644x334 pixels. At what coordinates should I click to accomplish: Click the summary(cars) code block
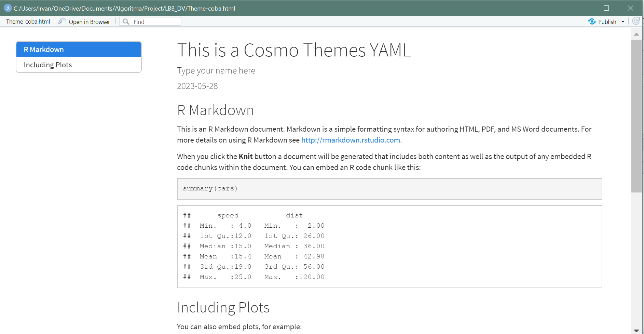tap(389, 189)
